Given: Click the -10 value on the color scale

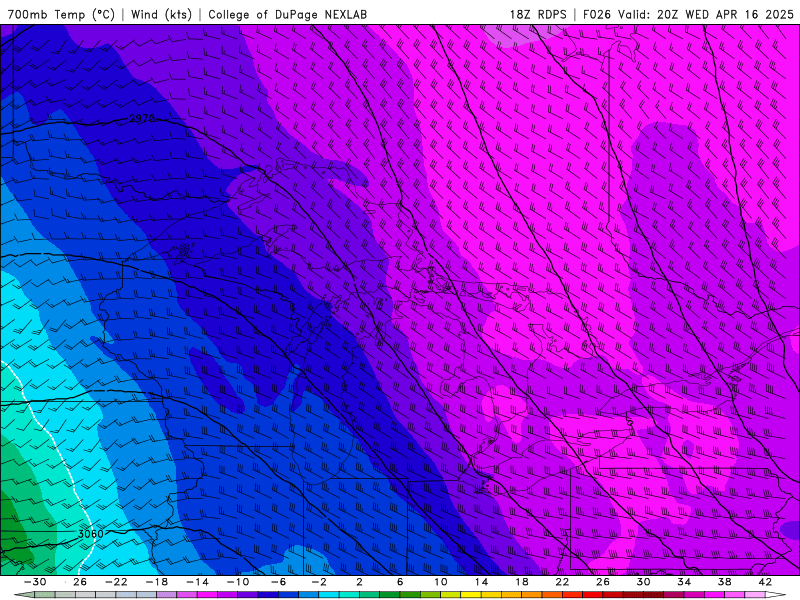Looking at the screenshot, I should click(238, 582).
